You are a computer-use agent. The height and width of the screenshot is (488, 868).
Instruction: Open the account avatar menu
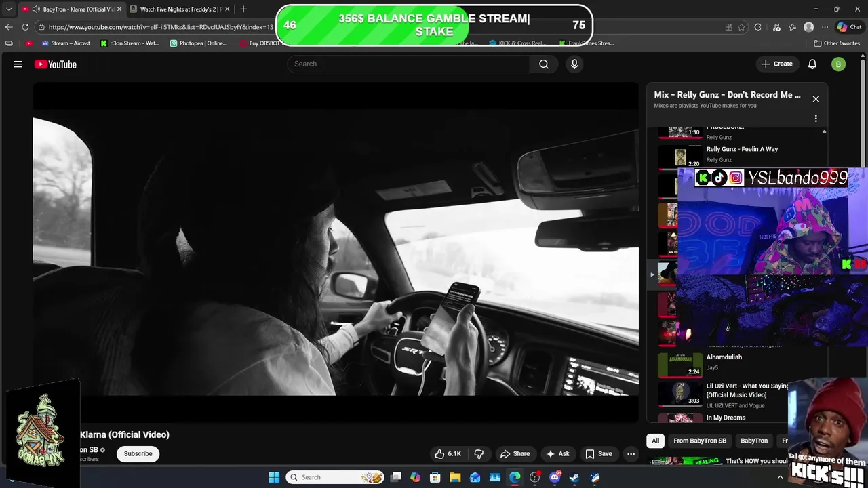pyautogui.click(x=839, y=64)
